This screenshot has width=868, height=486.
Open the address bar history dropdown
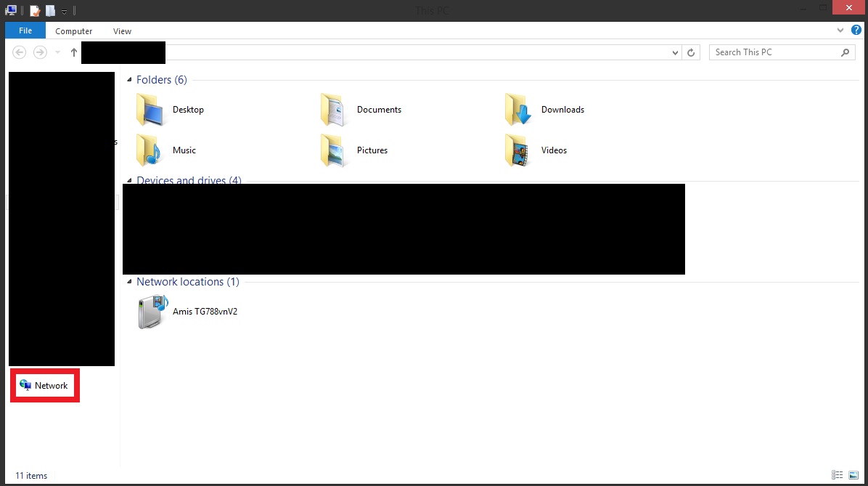click(x=675, y=53)
